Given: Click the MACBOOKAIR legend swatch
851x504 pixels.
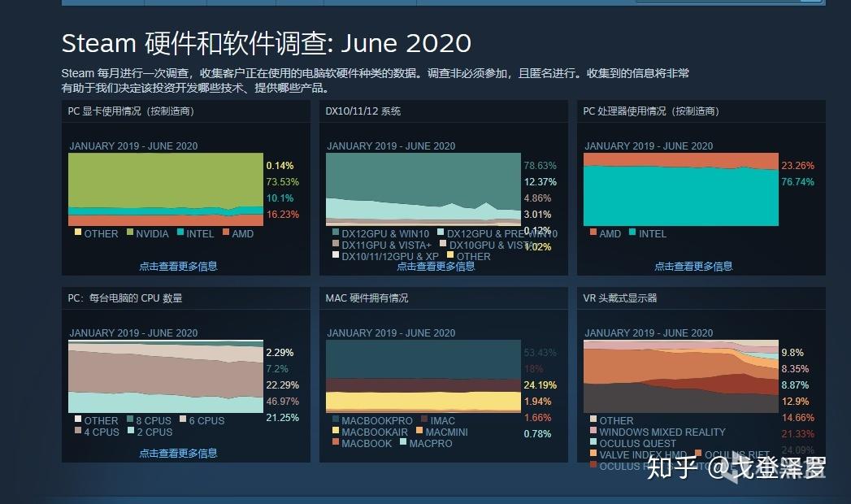Looking at the screenshot, I should 335,432.
